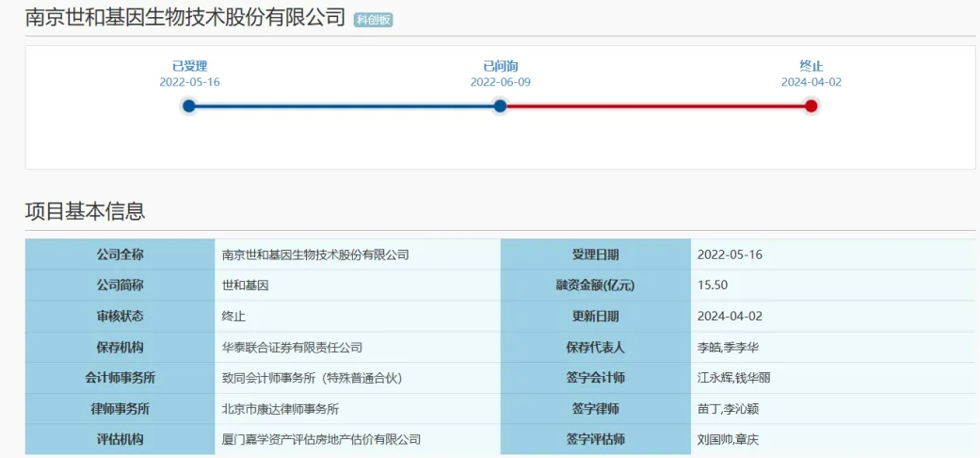Click the date 2024-04-02 under timeline 终止
This screenshot has height=458, width=980.
[x=811, y=82]
